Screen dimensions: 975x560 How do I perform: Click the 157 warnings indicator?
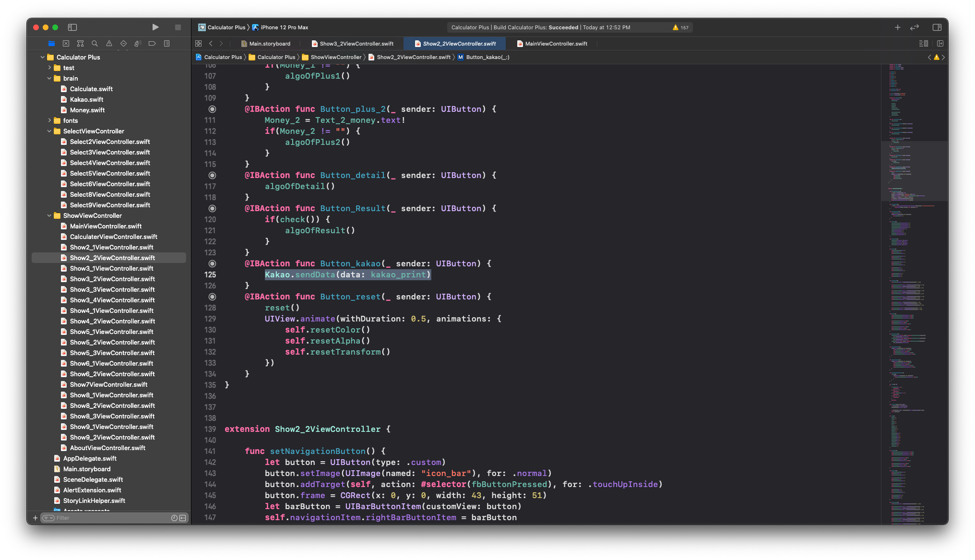[680, 27]
